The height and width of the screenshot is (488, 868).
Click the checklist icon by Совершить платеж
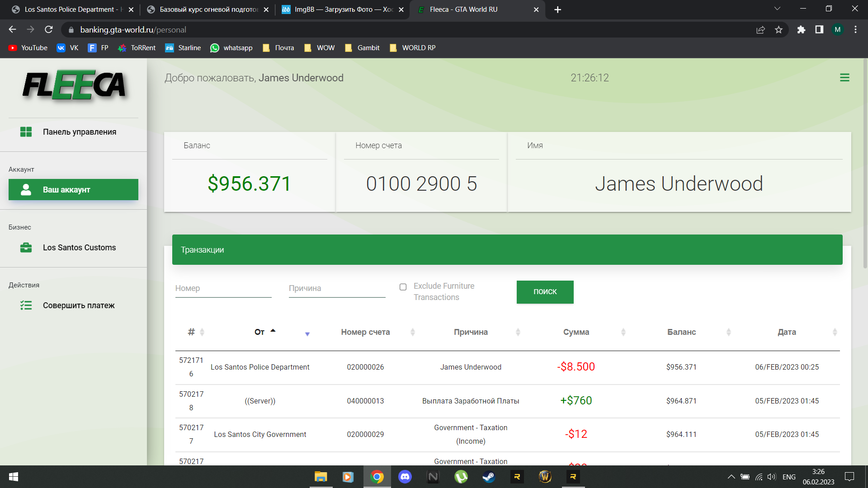pos(26,305)
